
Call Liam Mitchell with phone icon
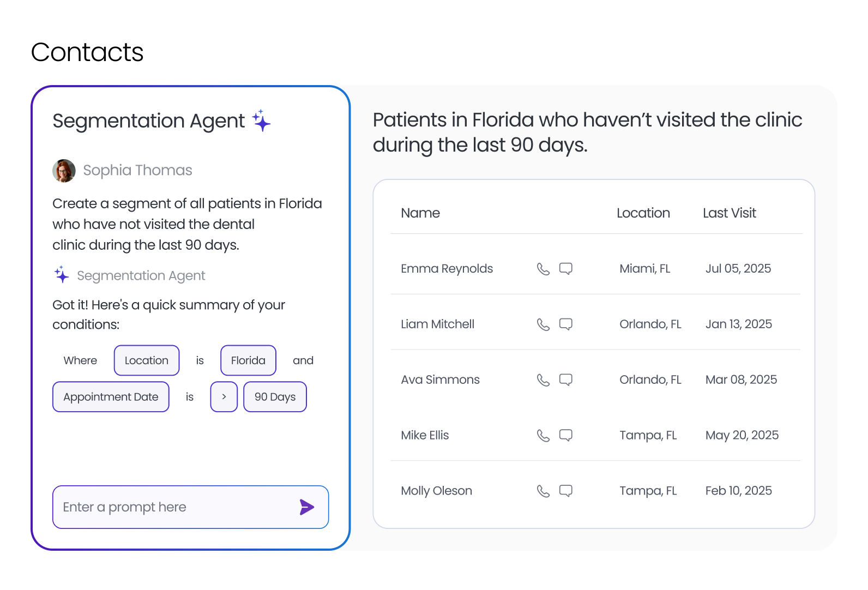click(x=543, y=324)
